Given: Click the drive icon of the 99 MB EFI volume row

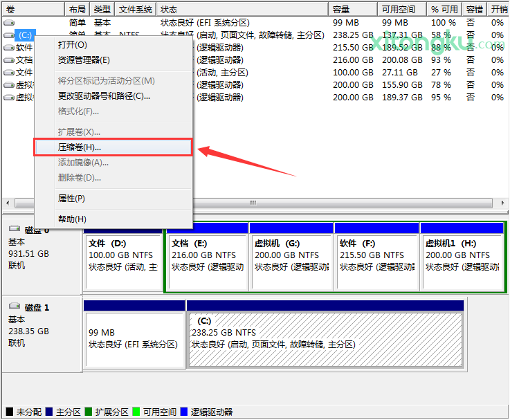Looking at the screenshot, I should point(9,23).
